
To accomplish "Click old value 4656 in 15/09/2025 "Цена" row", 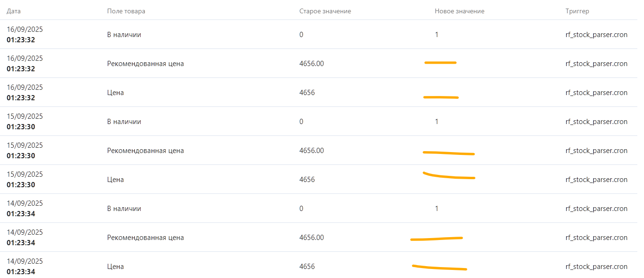I will (x=307, y=180).
